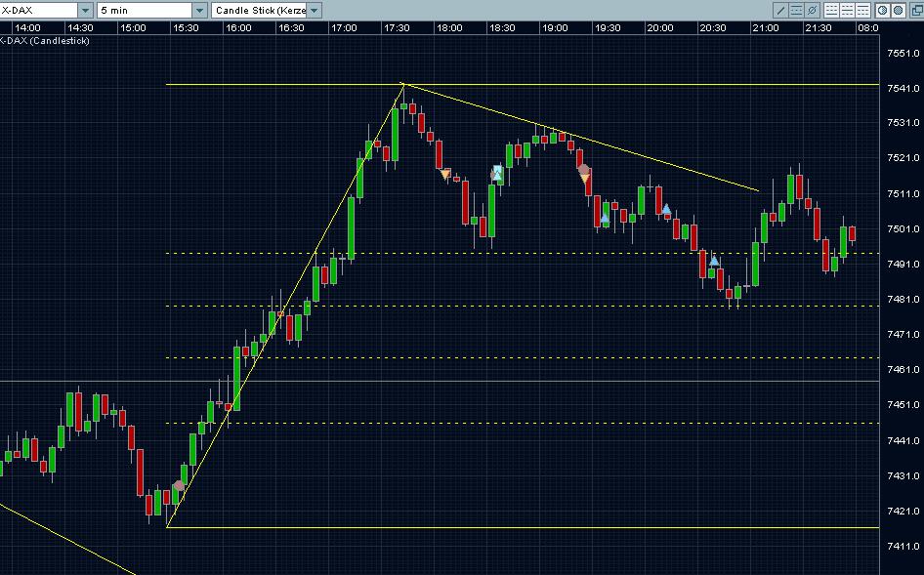
Task: Click the 08:0 time axis label
Action: 868,27
